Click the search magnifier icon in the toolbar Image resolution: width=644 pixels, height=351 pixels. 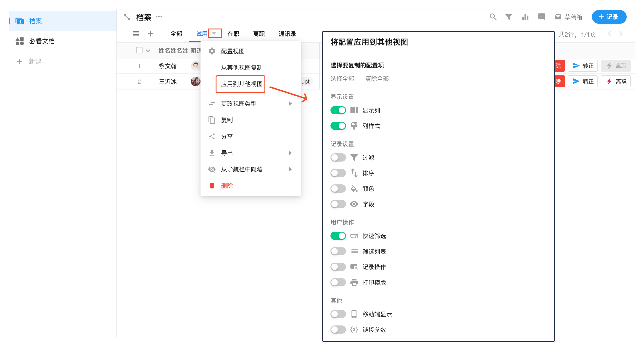tap(493, 17)
